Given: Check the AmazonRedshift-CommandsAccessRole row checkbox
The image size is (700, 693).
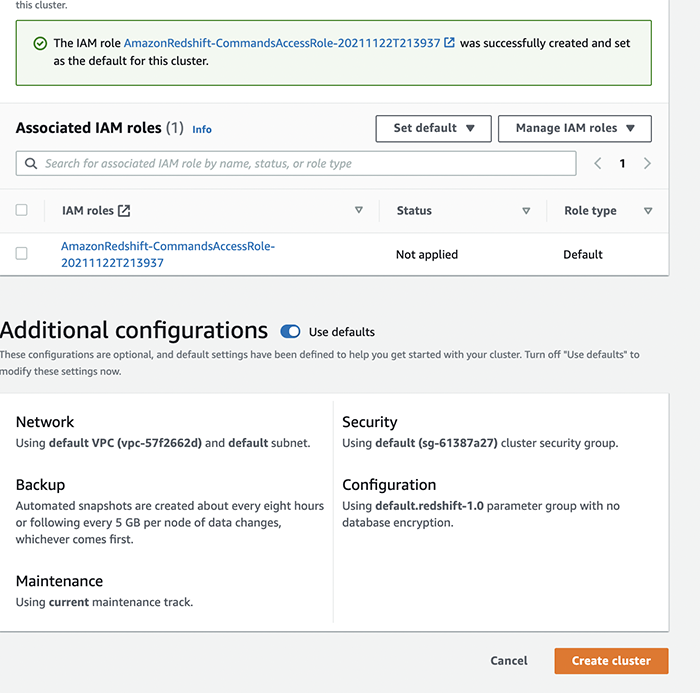Looking at the screenshot, I should click(22, 254).
